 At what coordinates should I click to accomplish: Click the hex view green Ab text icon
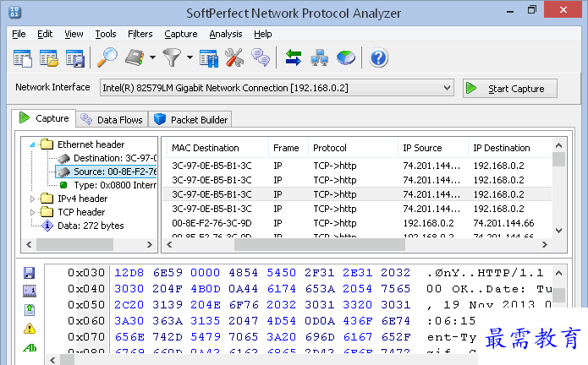[30, 348]
